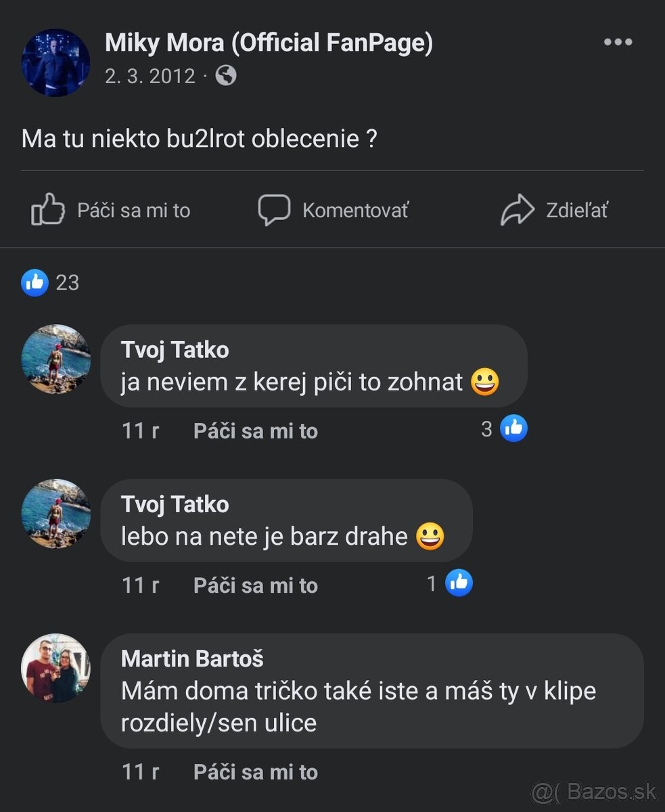665x812 pixels.
Task: Click the thumbs-up icon on the post
Action: click(x=48, y=210)
